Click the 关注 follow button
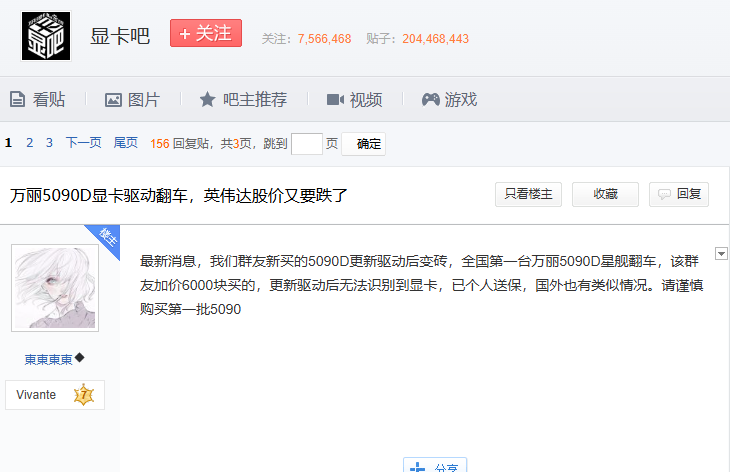Screen dimensions: 730x472 point(206,33)
